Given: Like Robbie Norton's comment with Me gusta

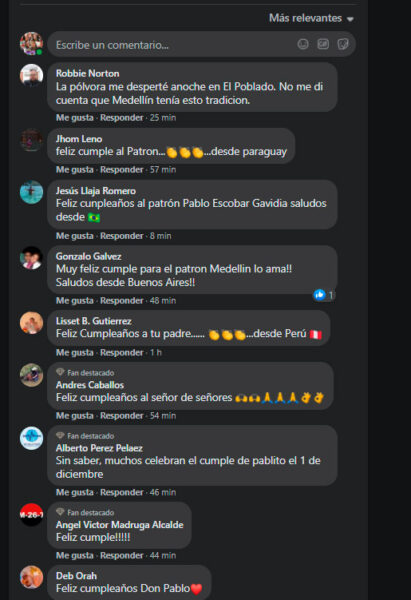Looking at the screenshot, I should point(75,117).
